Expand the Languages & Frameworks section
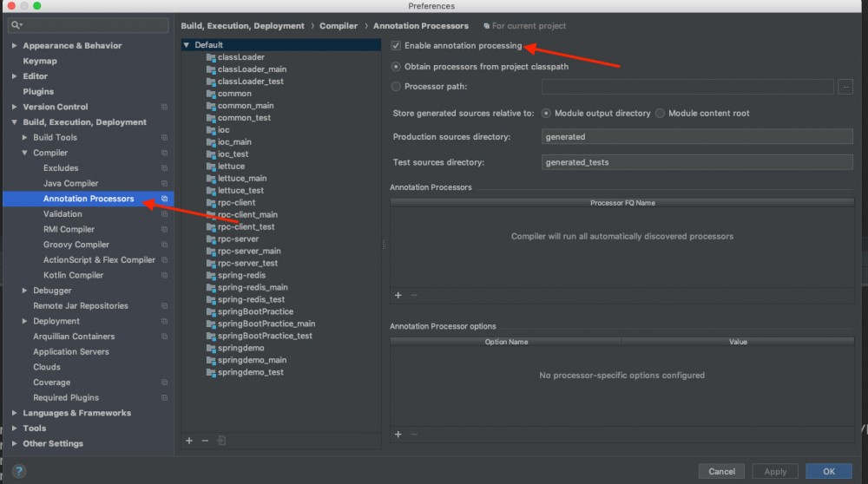 coord(14,414)
